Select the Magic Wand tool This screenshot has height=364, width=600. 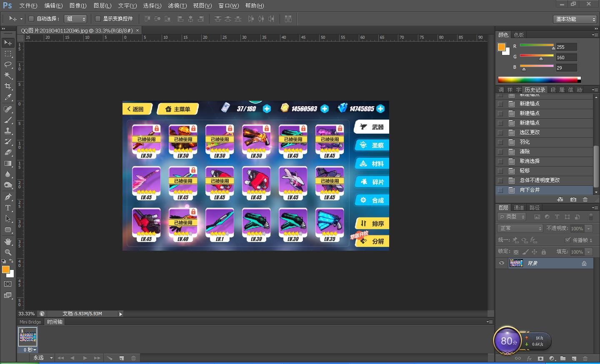tap(8, 75)
